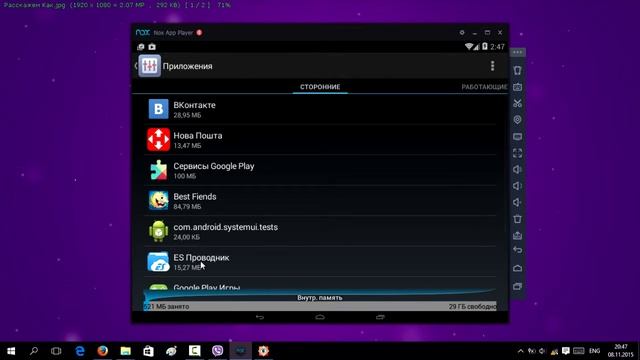Open the Windows Start menu

point(11,351)
